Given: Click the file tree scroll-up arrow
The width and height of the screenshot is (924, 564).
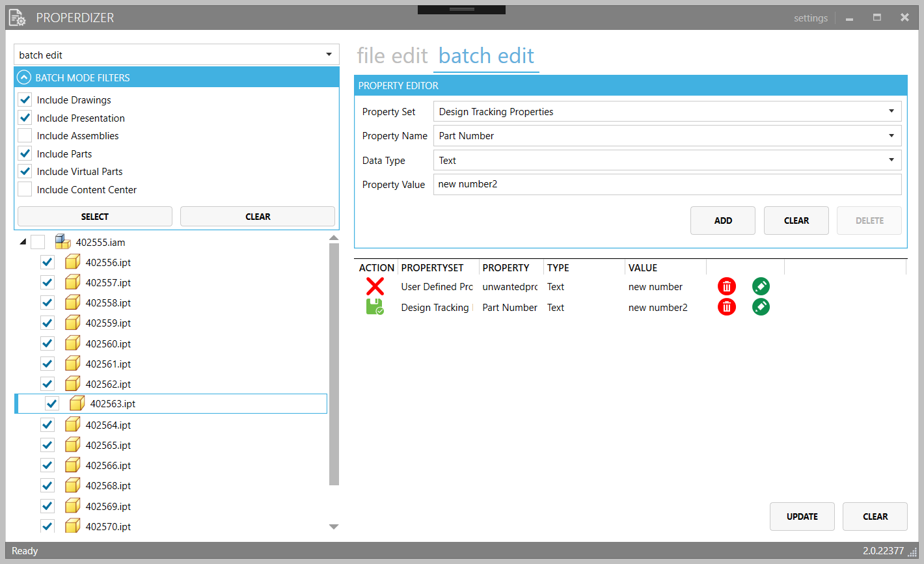Looking at the screenshot, I should point(334,238).
